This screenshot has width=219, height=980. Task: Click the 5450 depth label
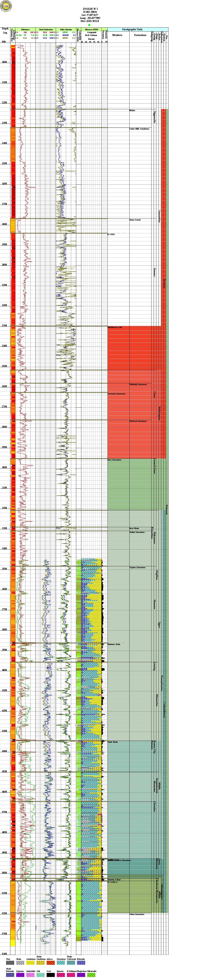[4, 954]
